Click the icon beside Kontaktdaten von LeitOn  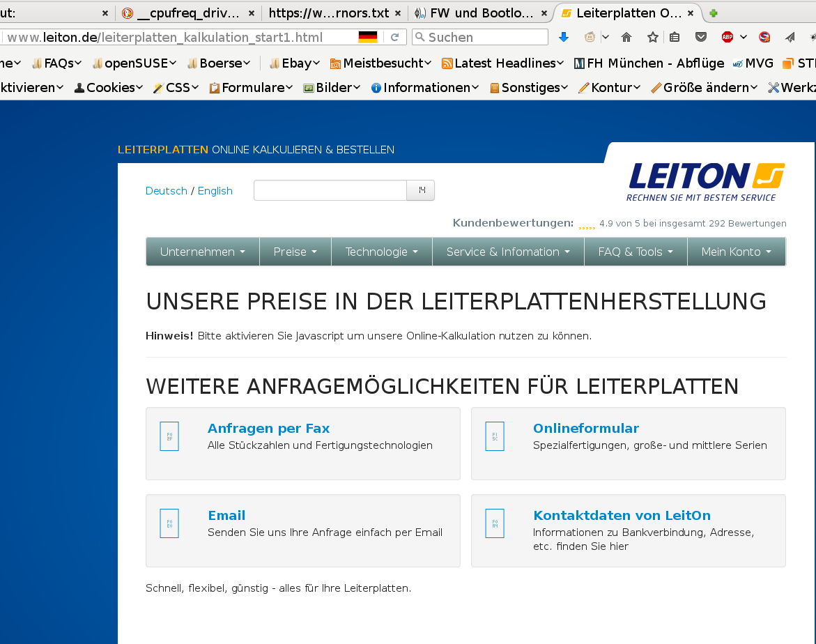(494, 523)
